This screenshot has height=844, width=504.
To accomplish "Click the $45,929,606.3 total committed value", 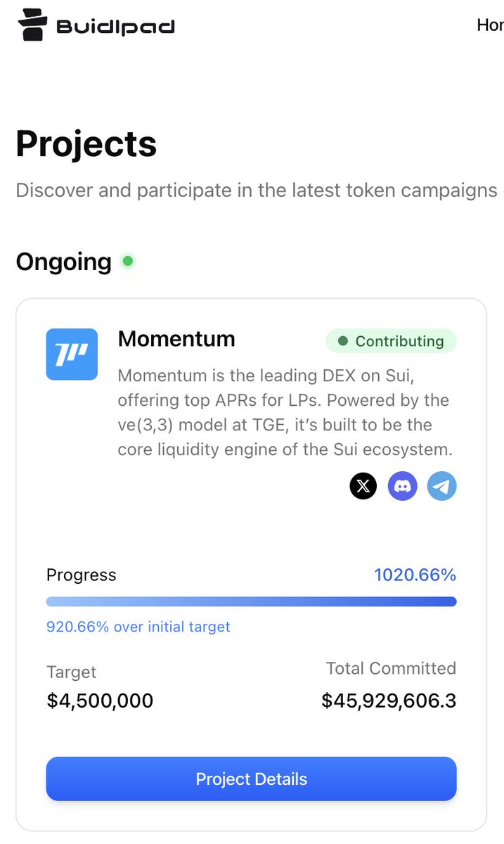I will [x=389, y=701].
